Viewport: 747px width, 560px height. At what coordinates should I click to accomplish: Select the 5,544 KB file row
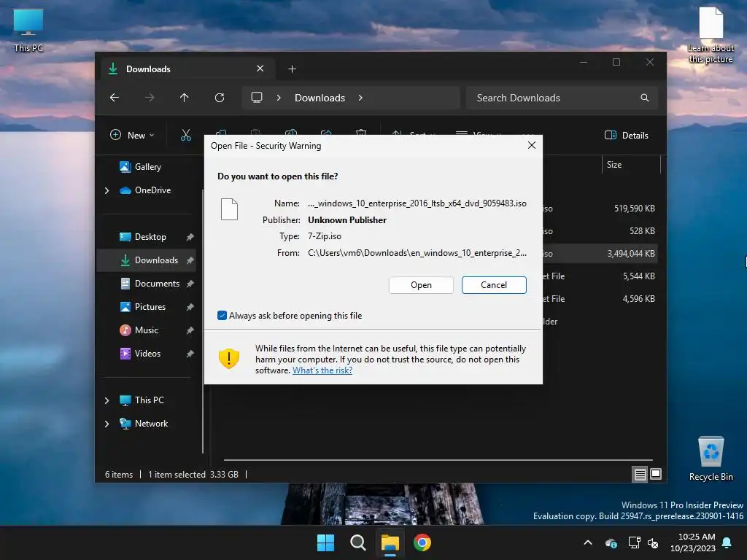tap(600, 276)
